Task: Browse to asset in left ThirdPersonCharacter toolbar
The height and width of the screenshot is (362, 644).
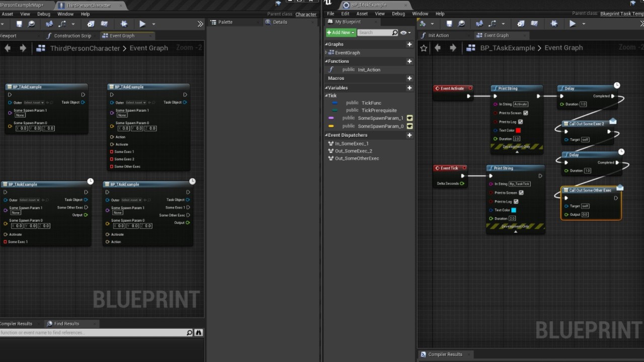Action: tap(32, 24)
